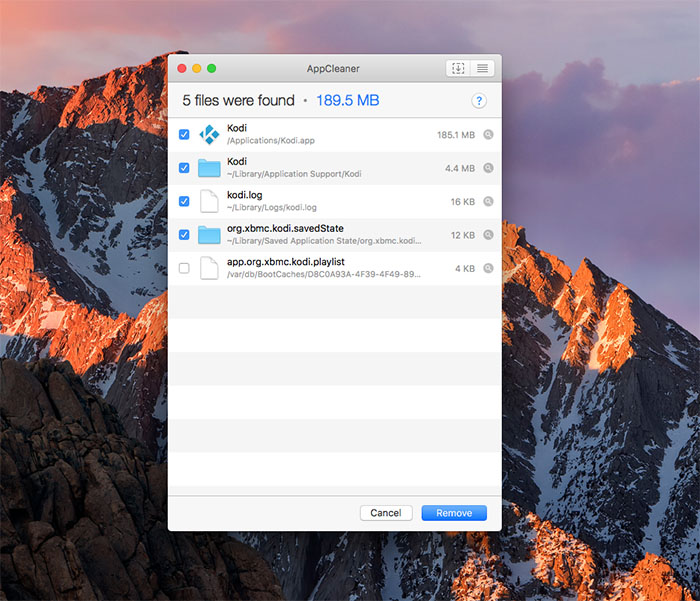Screen dimensions: 700x601
Task: Select the ~/Library/Application Support/Kodi path
Action: pyautogui.click(x=294, y=174)
